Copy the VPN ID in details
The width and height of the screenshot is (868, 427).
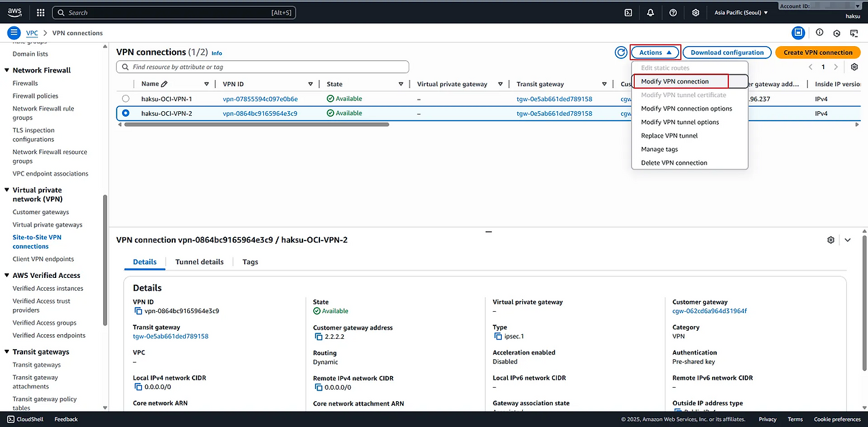click(x=138, y=311)
